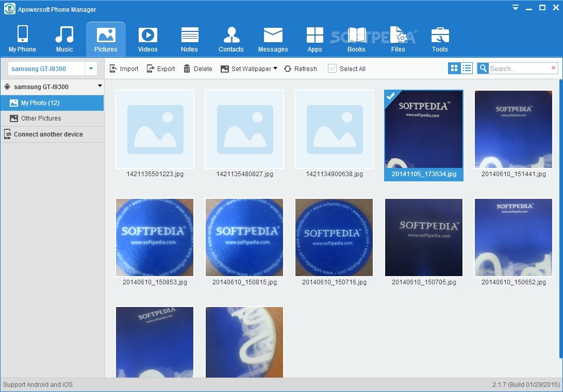Select thumbnail 20140610_151441.jpg
Screen dimensions: 563x392
pos(514,129)
